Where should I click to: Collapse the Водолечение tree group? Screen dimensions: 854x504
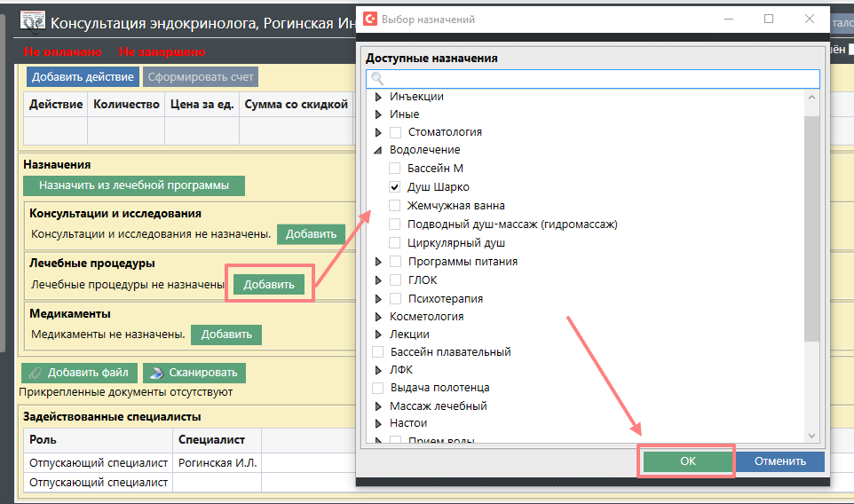click(x=378, y=151)
